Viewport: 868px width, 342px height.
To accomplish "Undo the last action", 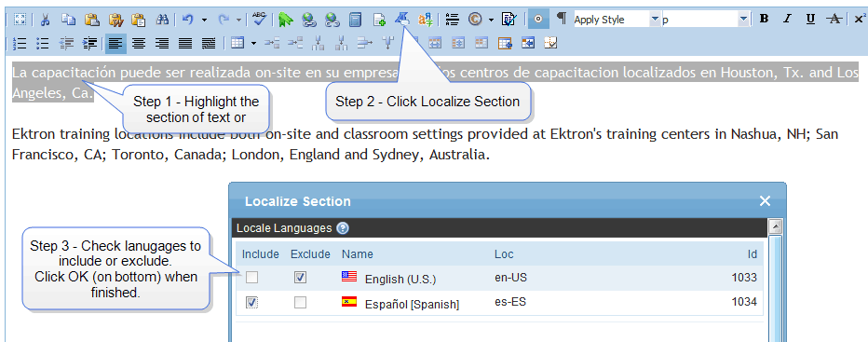I will click(187, 20).
